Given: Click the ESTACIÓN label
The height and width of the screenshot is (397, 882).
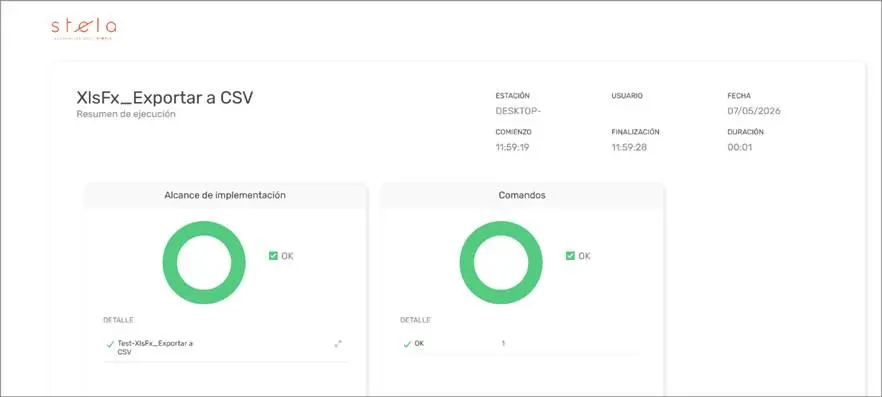Looking at the screenshot, I should tap(512, 96).
